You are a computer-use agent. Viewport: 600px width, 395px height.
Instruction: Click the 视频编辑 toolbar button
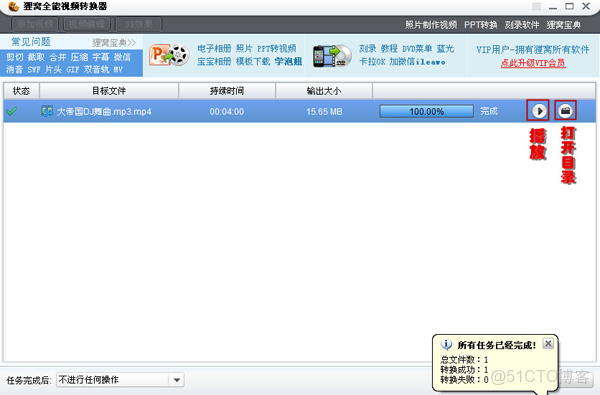[x=87, y=24]
